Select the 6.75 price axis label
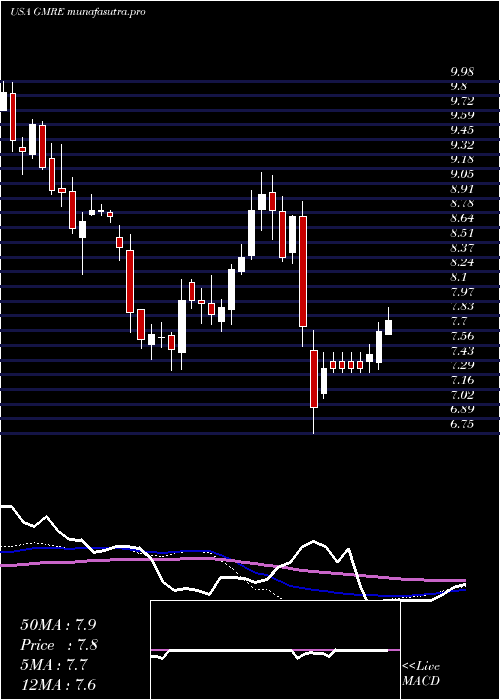The image size is (500, 700). [x=462, y=425]
